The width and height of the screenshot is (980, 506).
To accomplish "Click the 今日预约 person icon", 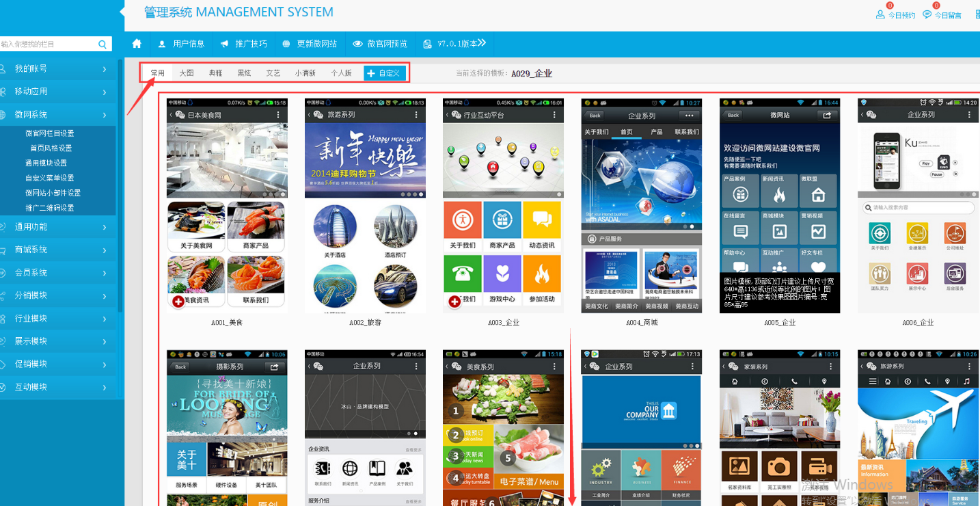I will tap(880, 14).
